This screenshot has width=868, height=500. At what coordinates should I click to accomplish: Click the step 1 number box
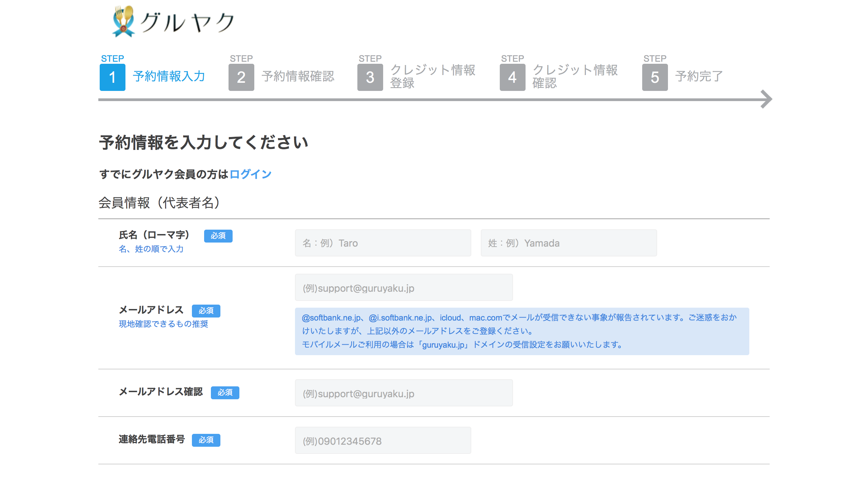coord(112,77)
